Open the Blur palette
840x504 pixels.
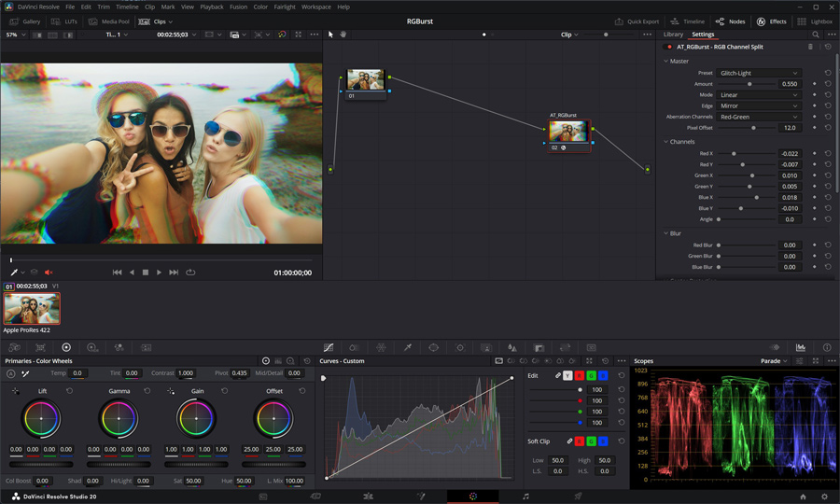[512, 347]
